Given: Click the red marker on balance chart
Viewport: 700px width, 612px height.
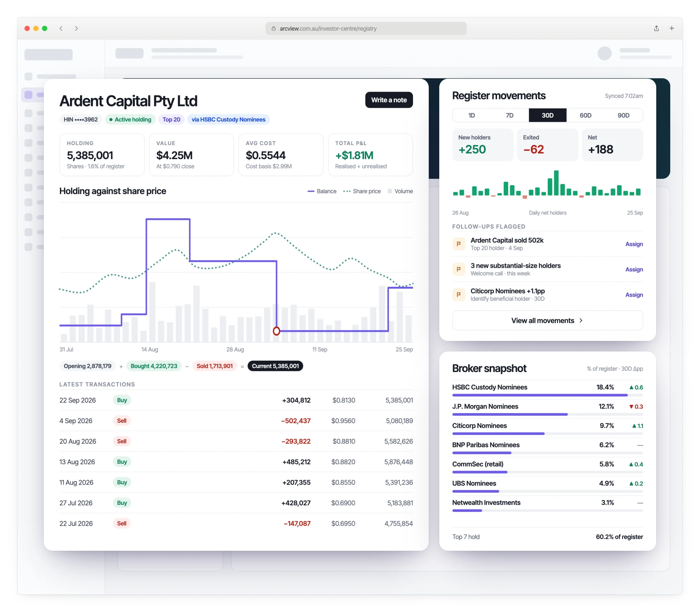Looking at the screenshot, I should pyautogui.click(x=276, y=331).
